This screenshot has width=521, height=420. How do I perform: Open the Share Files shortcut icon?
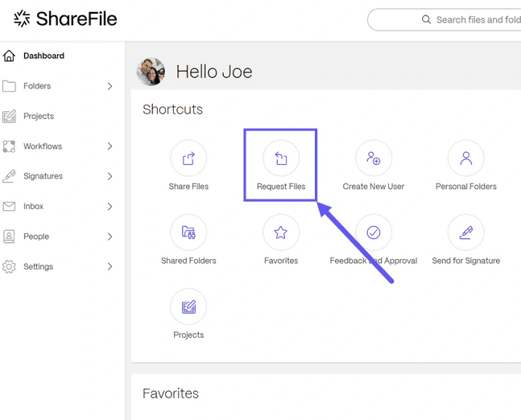(188, 158)
